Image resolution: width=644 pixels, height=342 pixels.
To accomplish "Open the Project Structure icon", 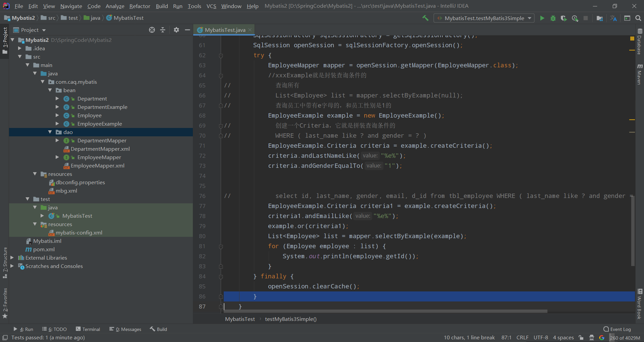I will [x=600, y=18].
